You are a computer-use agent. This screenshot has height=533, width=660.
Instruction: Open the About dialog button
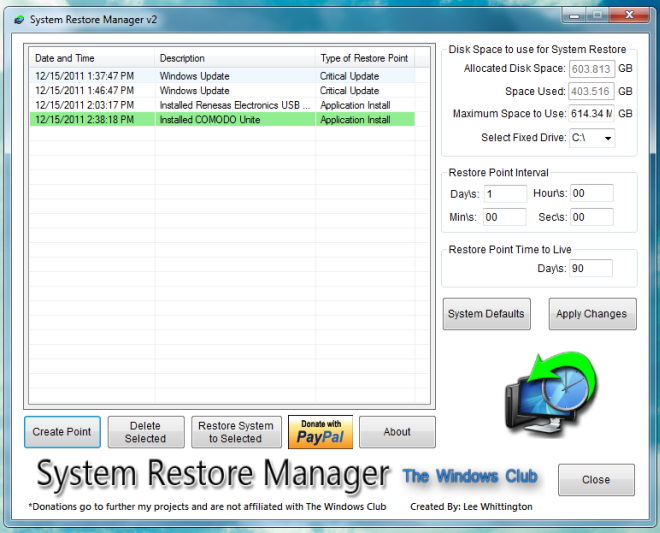397,432
